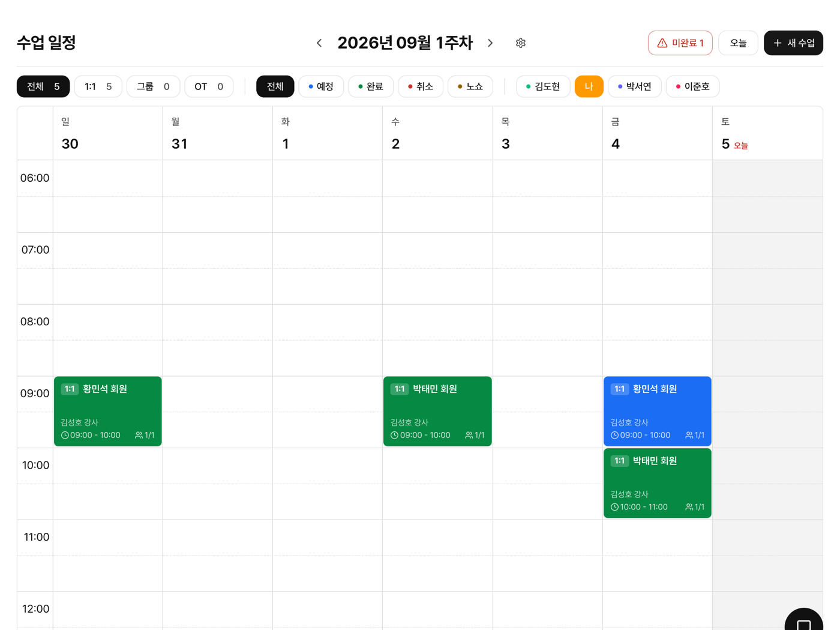Go to the previous week

(x=319, y=43)
